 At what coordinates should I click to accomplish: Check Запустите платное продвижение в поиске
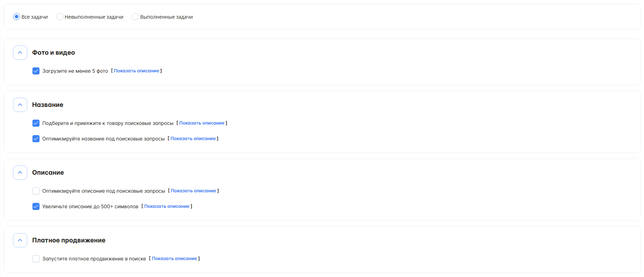(36, 259)
